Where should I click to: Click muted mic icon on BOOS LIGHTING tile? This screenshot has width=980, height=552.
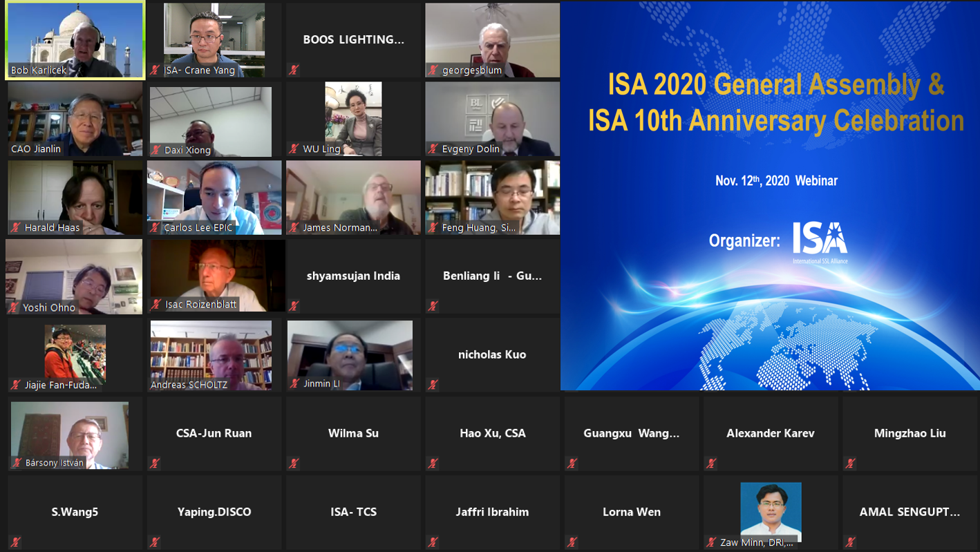(294, 70)
